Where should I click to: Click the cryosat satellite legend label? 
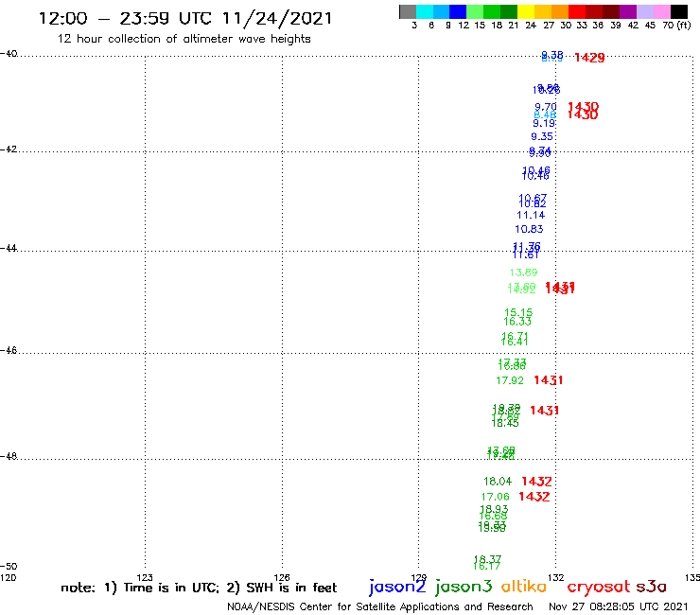coord(599,588)
